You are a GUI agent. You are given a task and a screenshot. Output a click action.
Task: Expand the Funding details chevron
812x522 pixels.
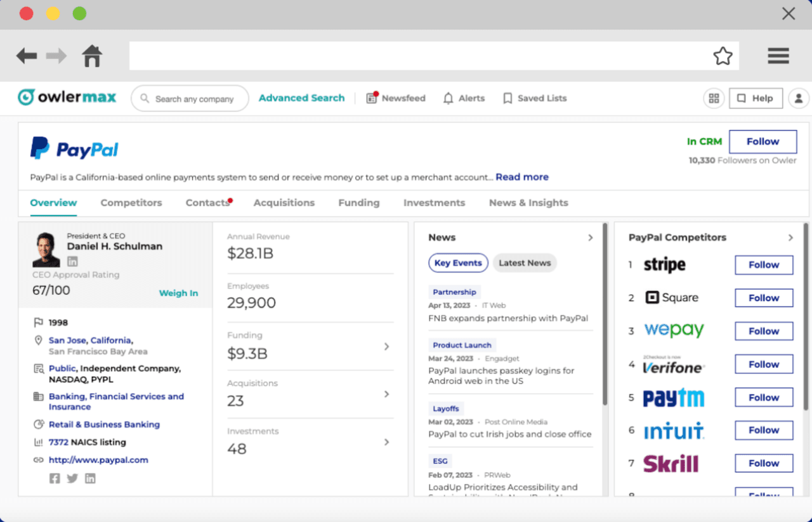coord(387,347)
